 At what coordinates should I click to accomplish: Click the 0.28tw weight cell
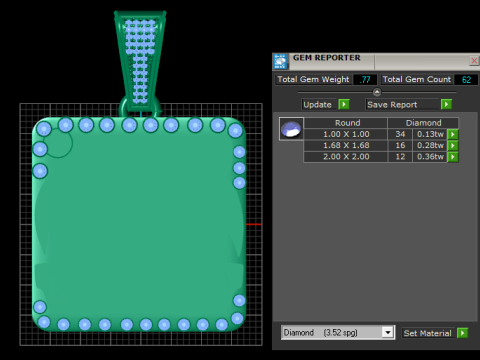[x=430, y=146]
